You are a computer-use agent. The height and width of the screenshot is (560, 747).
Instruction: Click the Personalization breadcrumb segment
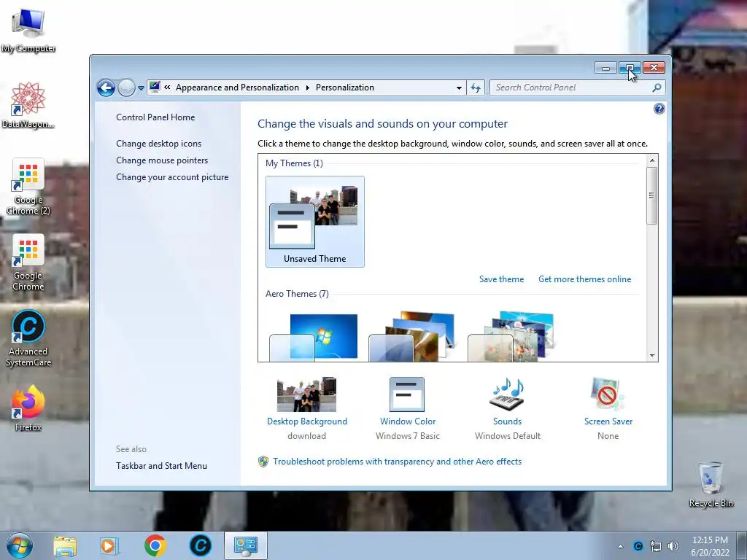pos(345,87)
